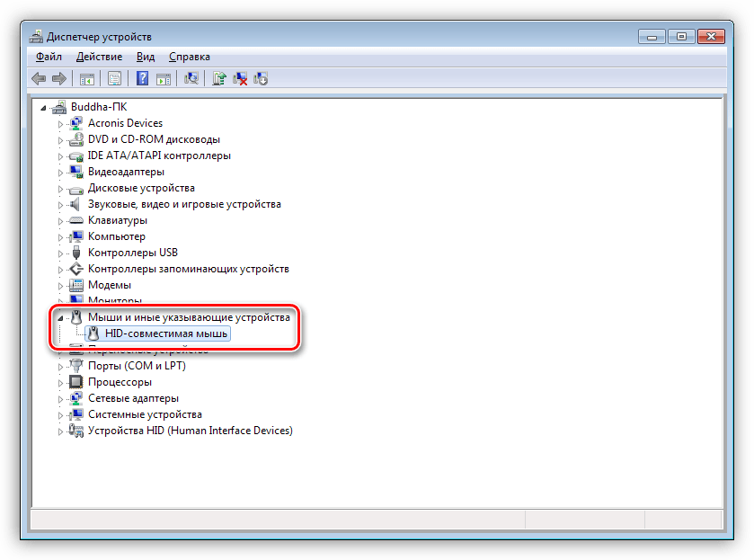
Task: Expand the Видеоадаптеры node
Action: (61, 172)
